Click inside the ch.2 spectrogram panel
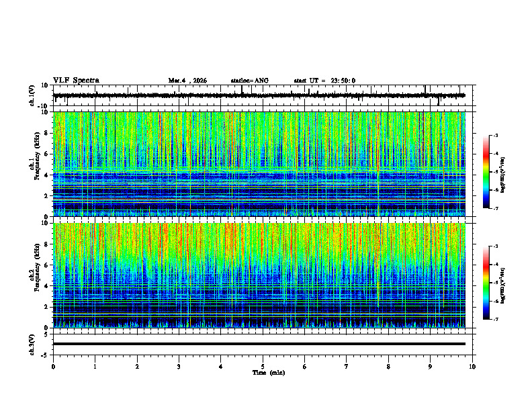 (259, 275)
